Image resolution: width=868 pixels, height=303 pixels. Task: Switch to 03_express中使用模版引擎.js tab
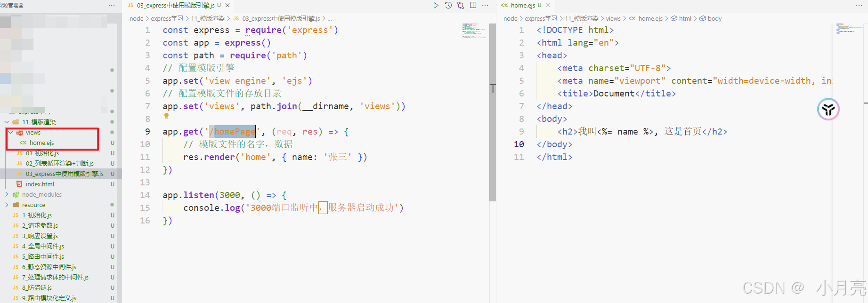[176, 5]
